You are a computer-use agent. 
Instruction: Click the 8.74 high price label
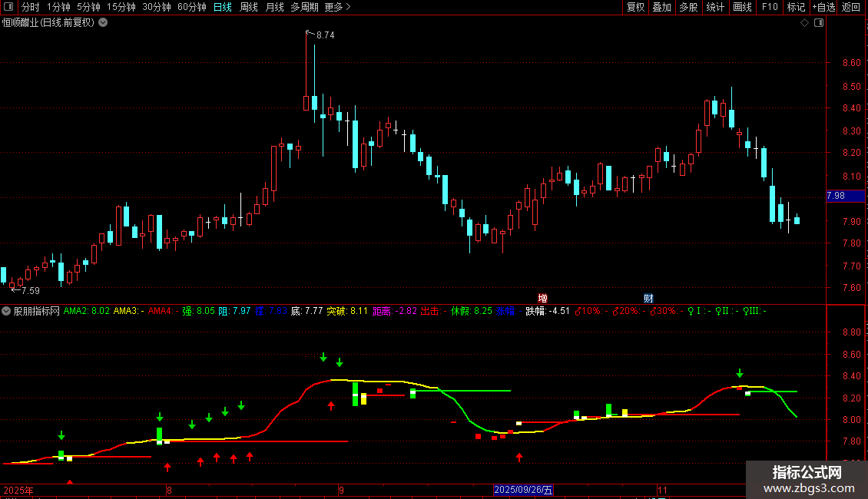click(326, 35)
